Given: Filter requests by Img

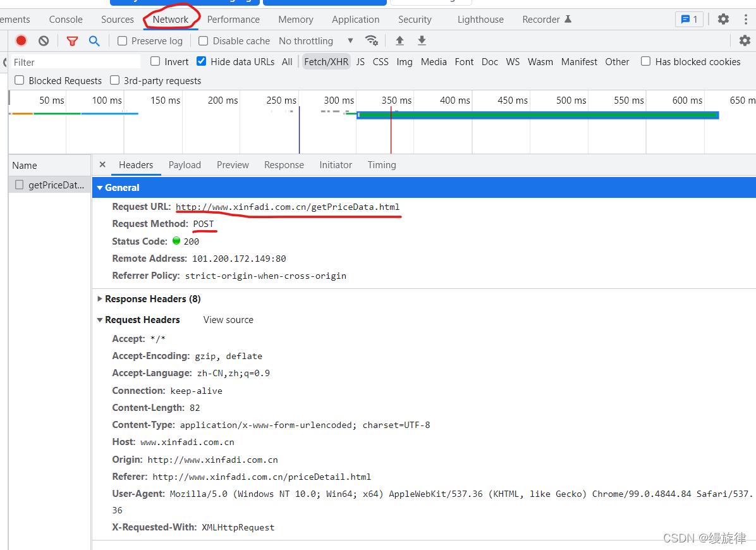Looking at the screenshot, I should coord(405,62).
